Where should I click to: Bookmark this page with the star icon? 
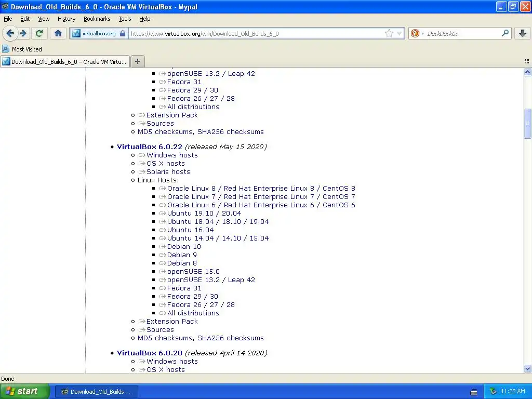pos(389,33)
